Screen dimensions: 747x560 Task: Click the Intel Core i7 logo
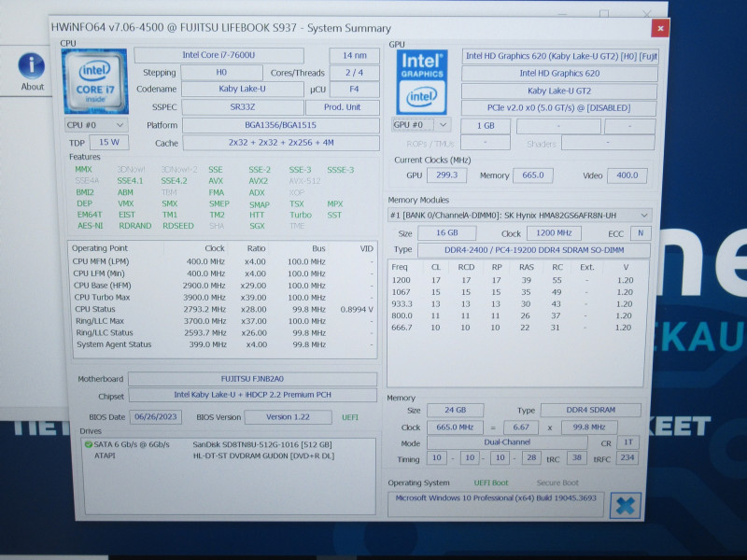[x=95, y=81]
